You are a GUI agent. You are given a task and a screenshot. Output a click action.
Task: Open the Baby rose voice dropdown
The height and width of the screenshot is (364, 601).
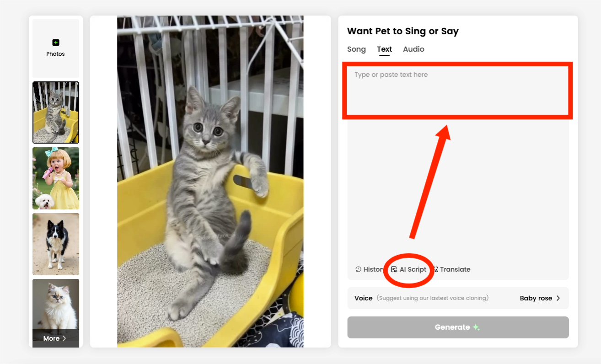[536, 298]
